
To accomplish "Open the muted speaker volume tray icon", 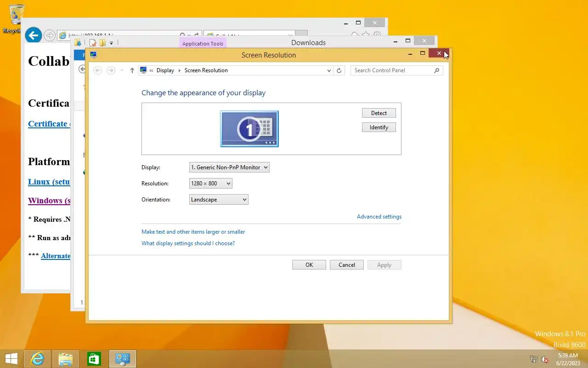I will point(545,359).
